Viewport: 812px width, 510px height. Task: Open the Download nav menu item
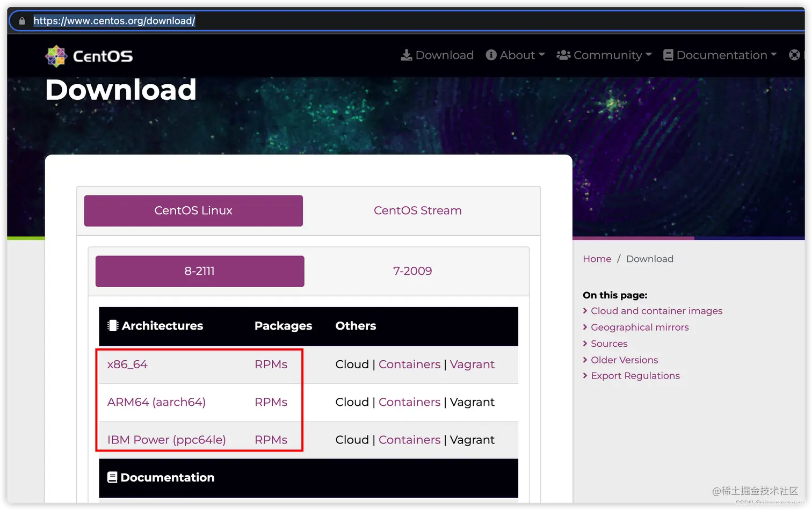[437, 55]
